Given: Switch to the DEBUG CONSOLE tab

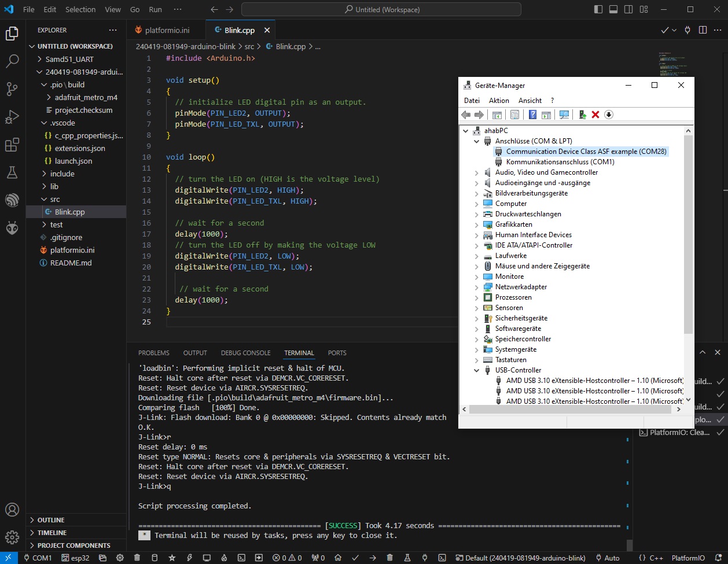Looking at the screenshot, I should (x=245, y=353).
